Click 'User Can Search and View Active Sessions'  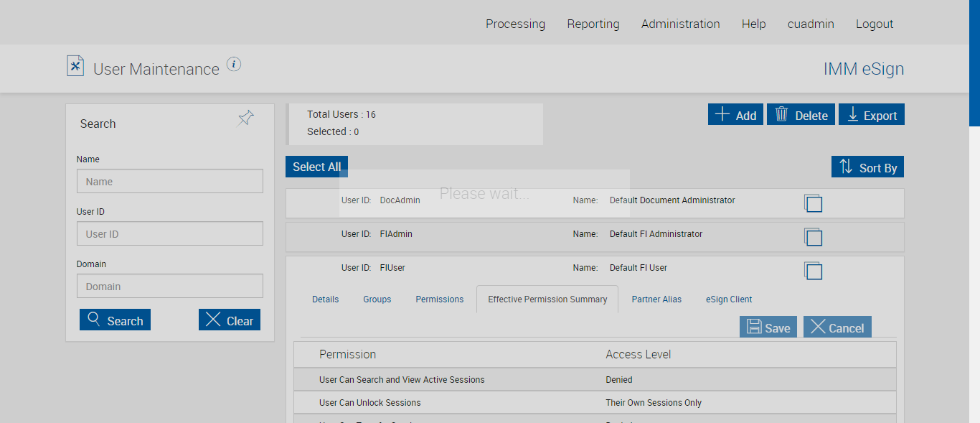pos(402,380)
